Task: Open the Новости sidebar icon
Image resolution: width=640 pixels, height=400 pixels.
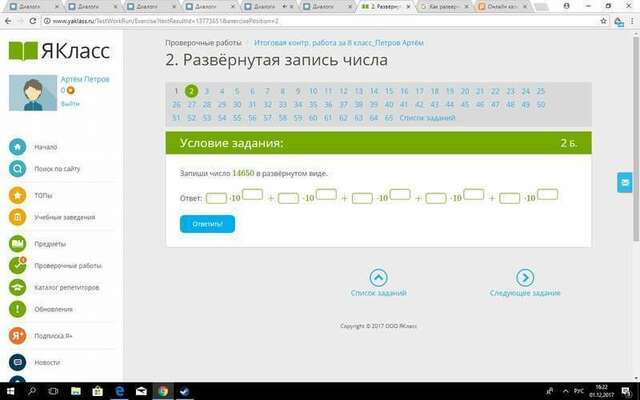Action: pos(18,362)
